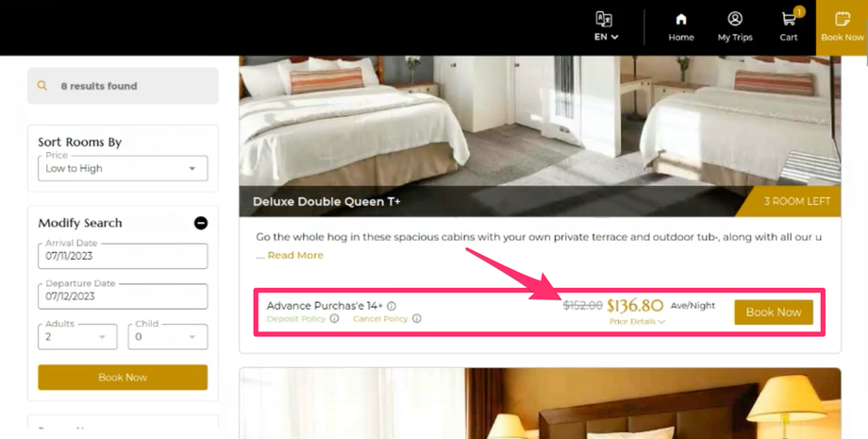This screenshot has width=868, height=439.
Task: Expand the EN language selector
Action: pos(606,37)
